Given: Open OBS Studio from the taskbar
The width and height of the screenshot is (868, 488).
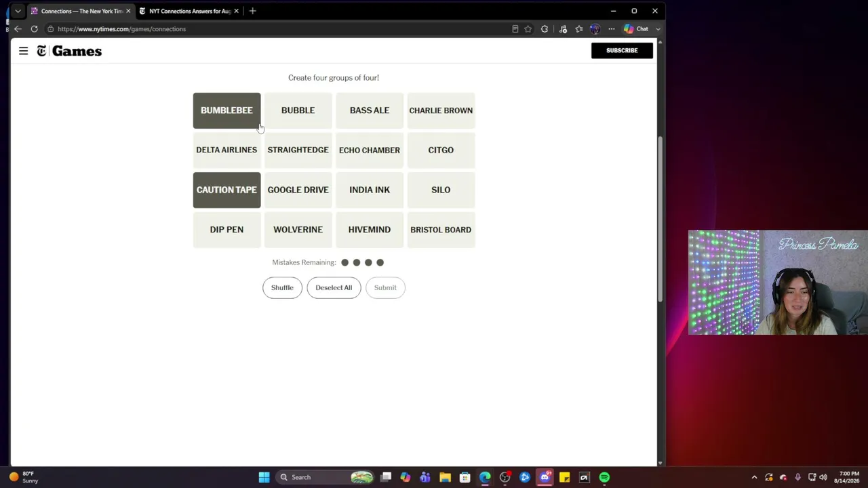Looking at the screenshot, I should click(505, 477).
